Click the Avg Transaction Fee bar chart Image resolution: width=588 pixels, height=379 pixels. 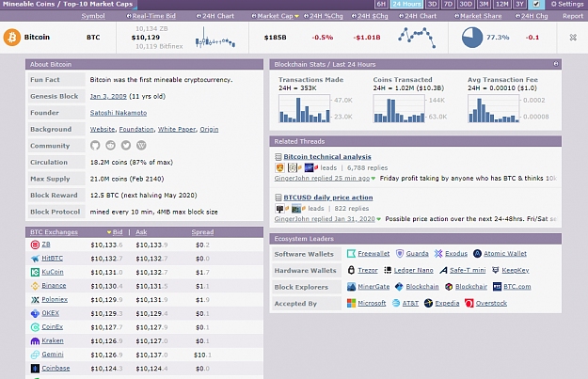(x=494, y=109)
